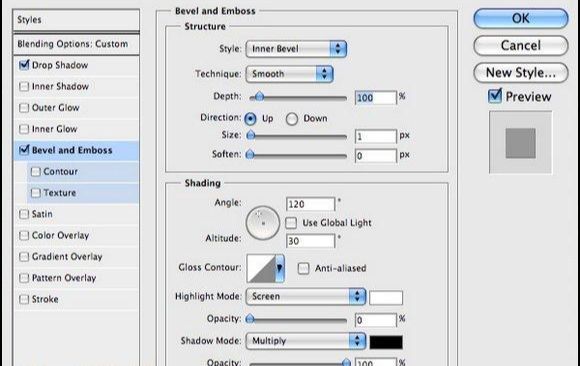Screen dimensions: 580x366
Task: Select Blending Options: Custom
Action: pos(76,44)
